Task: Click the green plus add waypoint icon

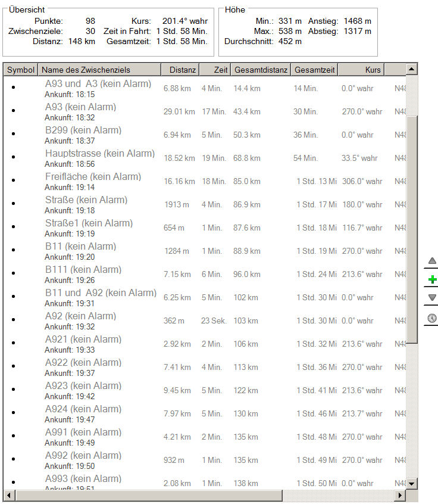Action: [x=432, y=279]
